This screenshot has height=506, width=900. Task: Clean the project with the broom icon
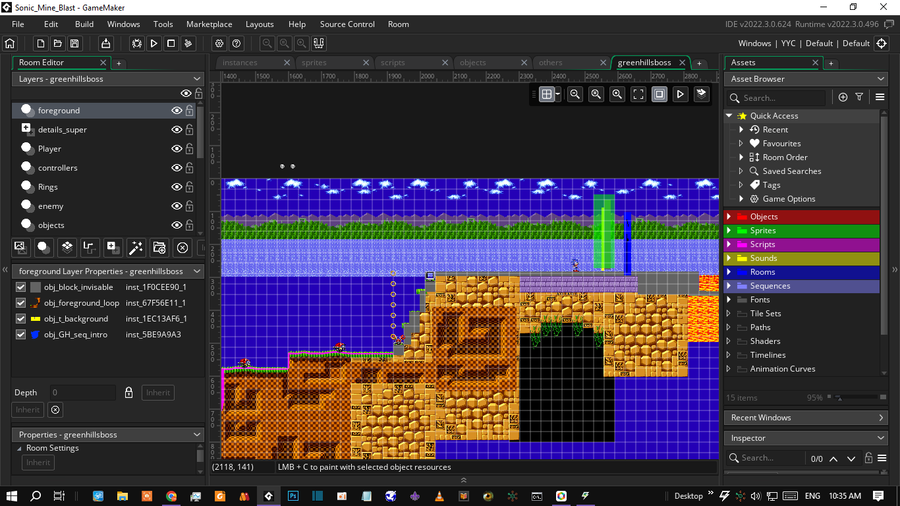tap(188, 44)
